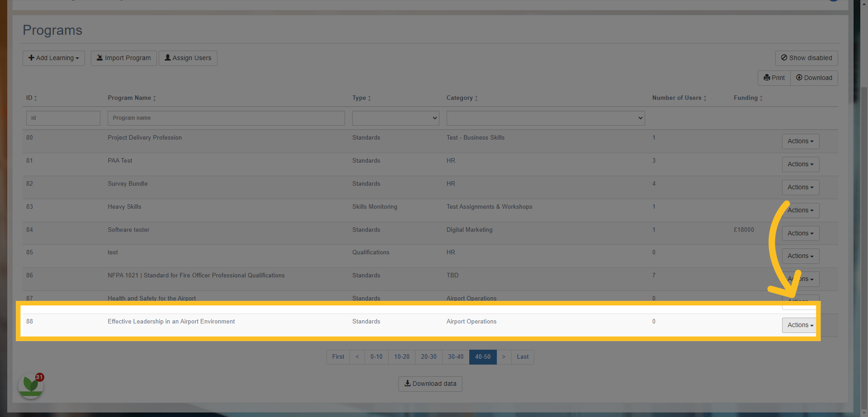Open Actions for Software tester row
This screenshot has height=417, width=868.
tap(801, 234)
